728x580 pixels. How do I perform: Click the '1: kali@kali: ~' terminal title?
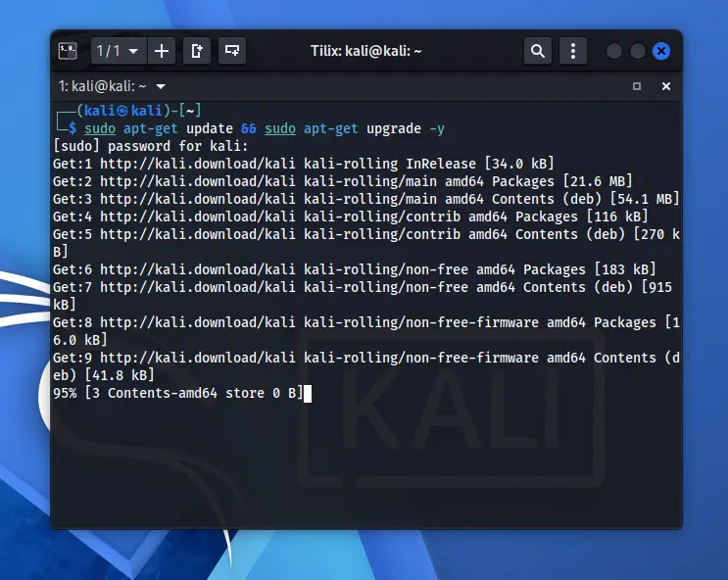102,86
